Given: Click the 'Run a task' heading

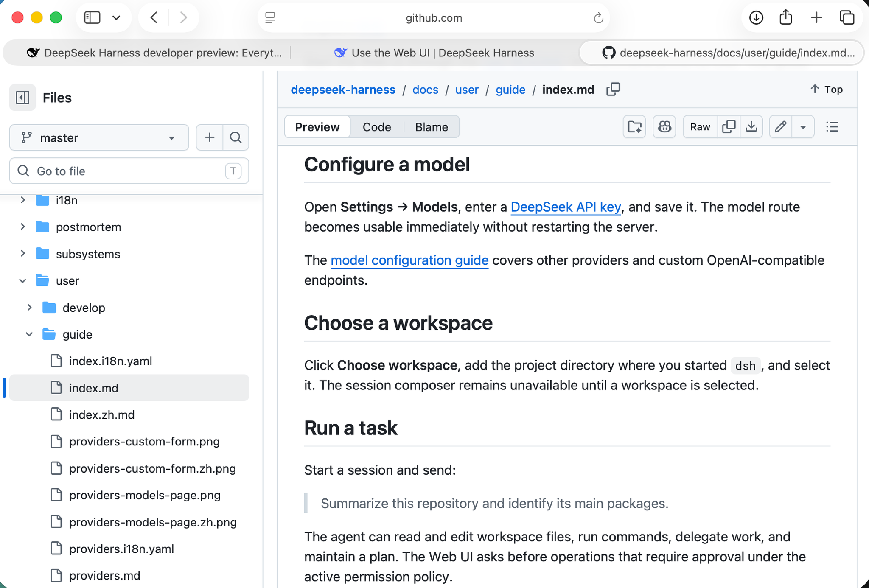Looking at the screenshot, I should (x=351, y=428).
